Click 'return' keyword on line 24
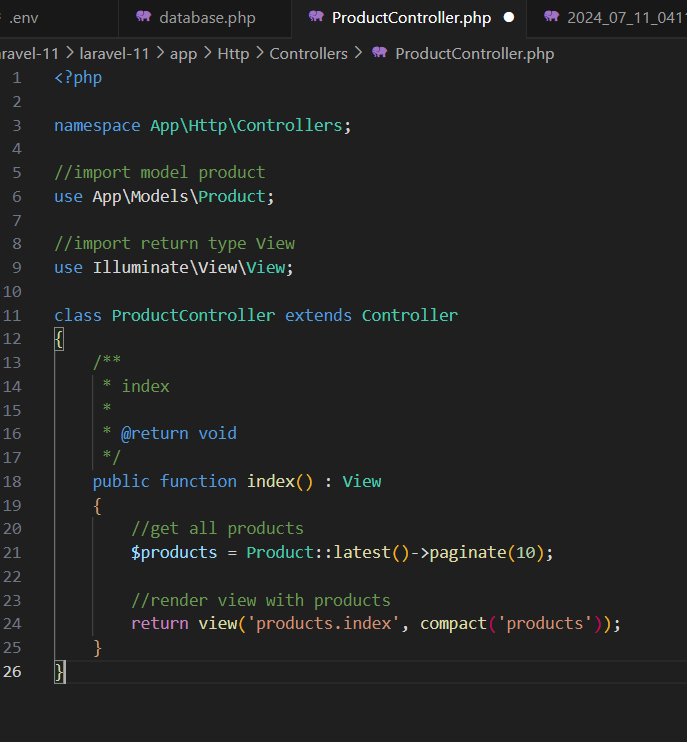 pos(160,624)
